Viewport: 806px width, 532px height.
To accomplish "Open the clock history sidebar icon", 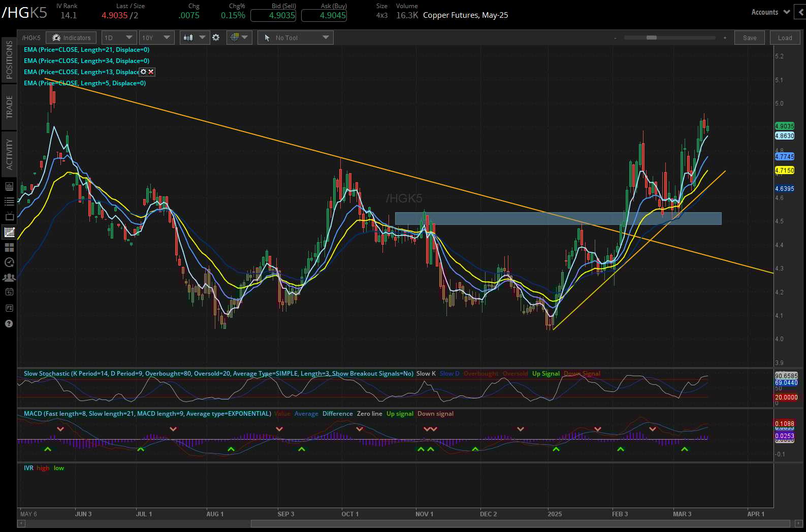I will click(x=9, y=262).
